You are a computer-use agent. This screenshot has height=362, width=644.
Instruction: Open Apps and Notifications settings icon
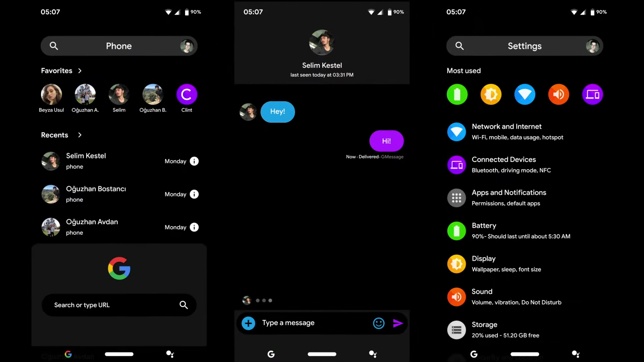(457, 197)
